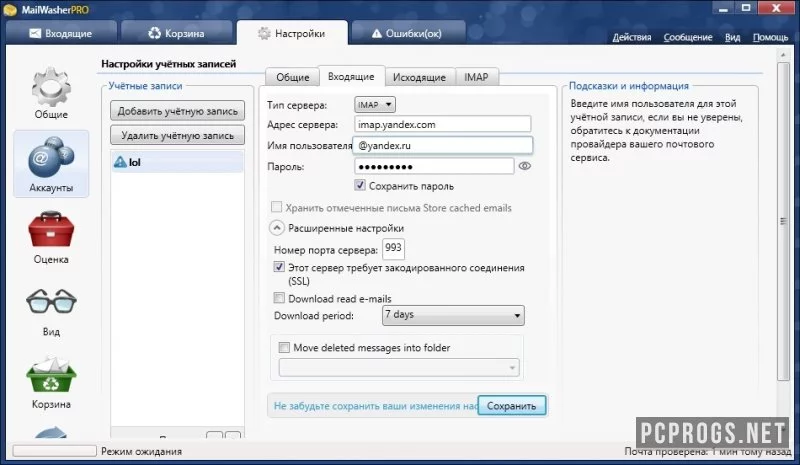Screen dimensions: 800x465
Task: Click the status progress bar
Action: tap(54, 451)
